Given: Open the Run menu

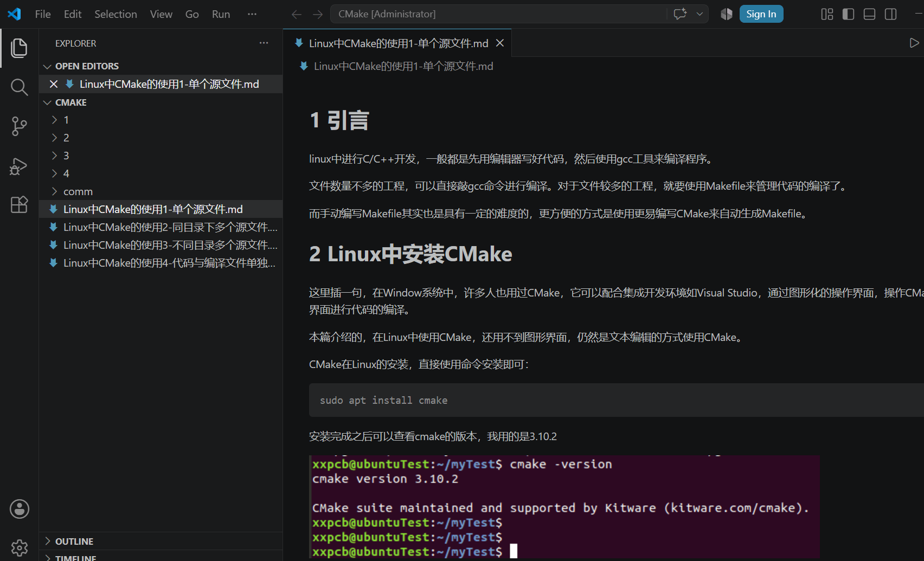Looking at the screenshot, I should pos(221,14).
